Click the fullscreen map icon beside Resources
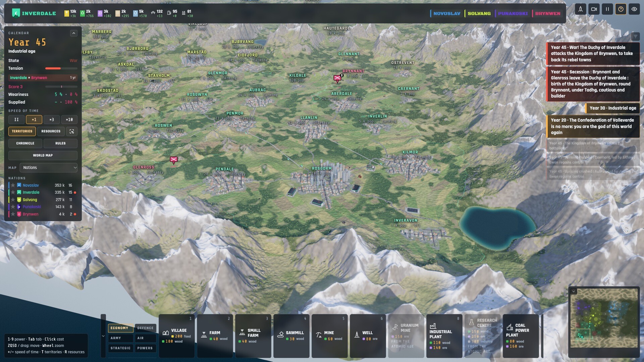 (x=72, y=131)
